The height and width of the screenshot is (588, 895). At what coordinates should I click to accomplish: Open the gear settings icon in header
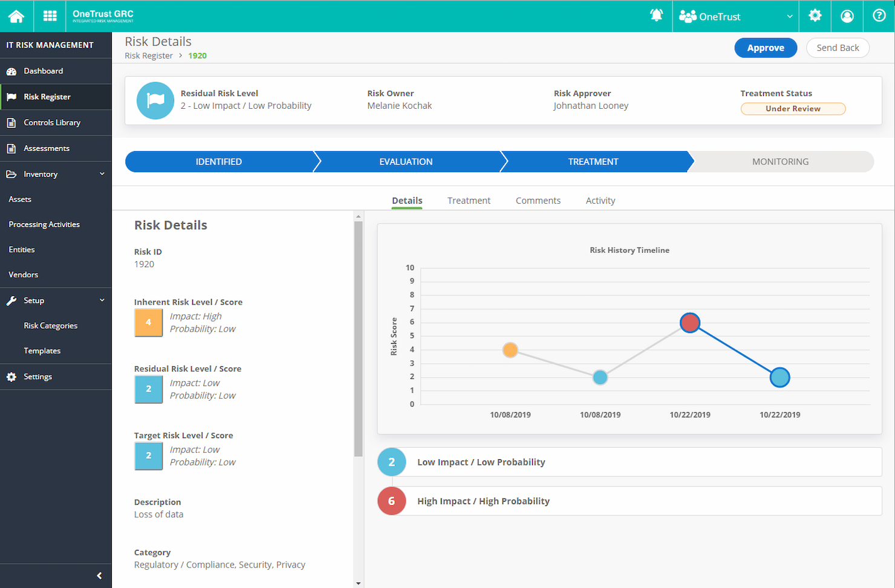coord(815,16)
